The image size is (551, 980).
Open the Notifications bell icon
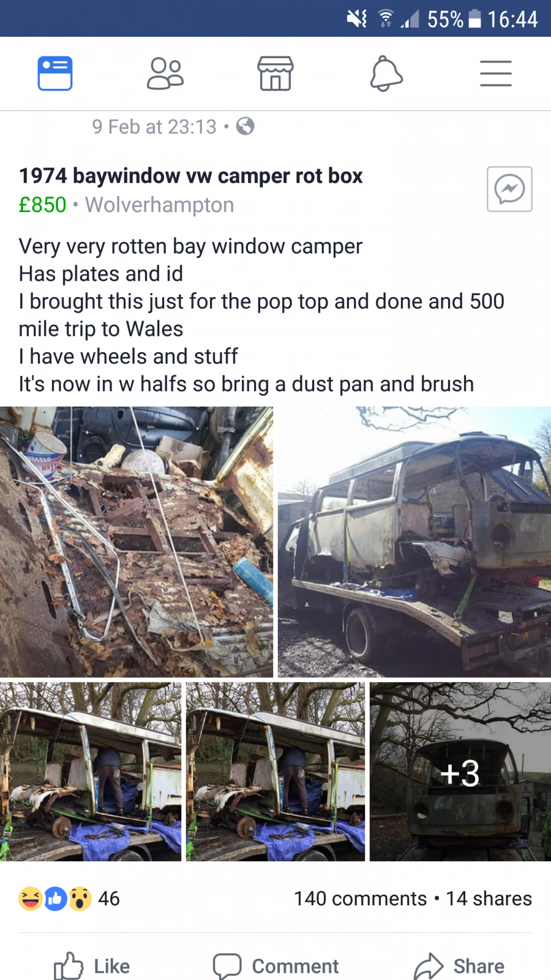point(386,73)
